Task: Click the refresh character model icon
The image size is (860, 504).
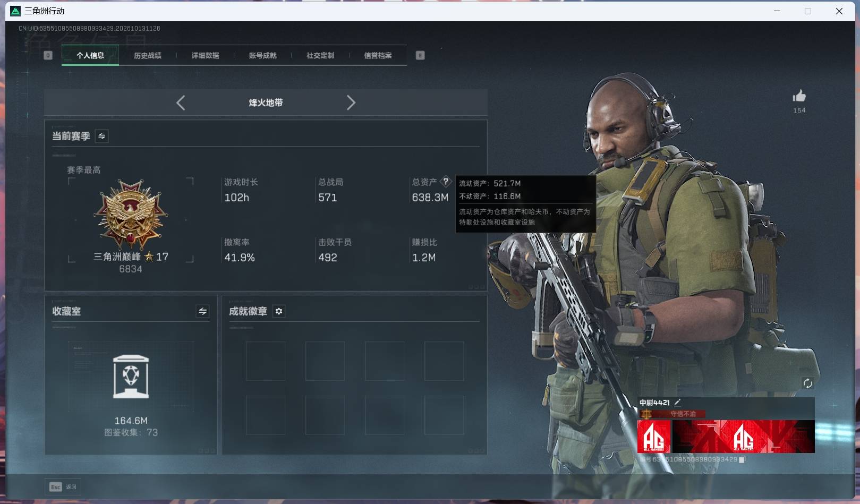Action: tap(807, 383)
